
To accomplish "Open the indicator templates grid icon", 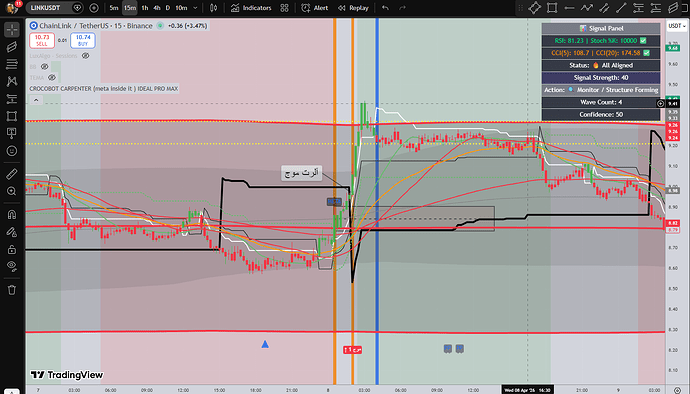I will [285, 8].
